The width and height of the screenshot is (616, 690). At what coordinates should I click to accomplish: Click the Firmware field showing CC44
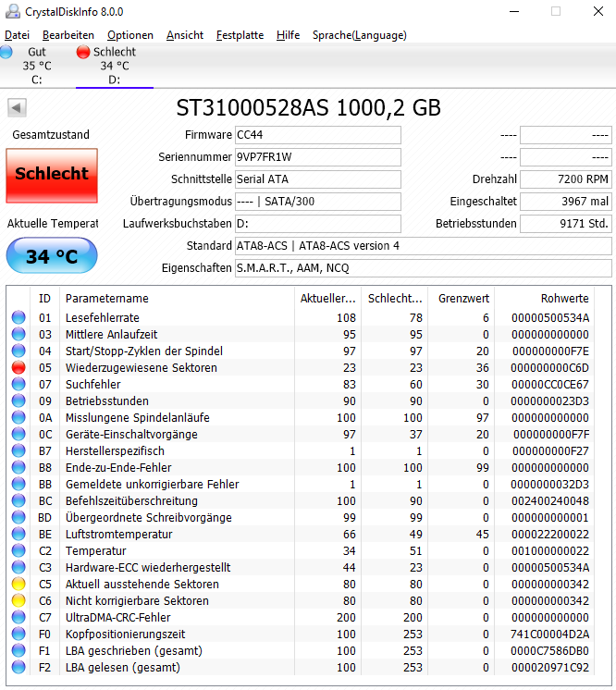317,135
